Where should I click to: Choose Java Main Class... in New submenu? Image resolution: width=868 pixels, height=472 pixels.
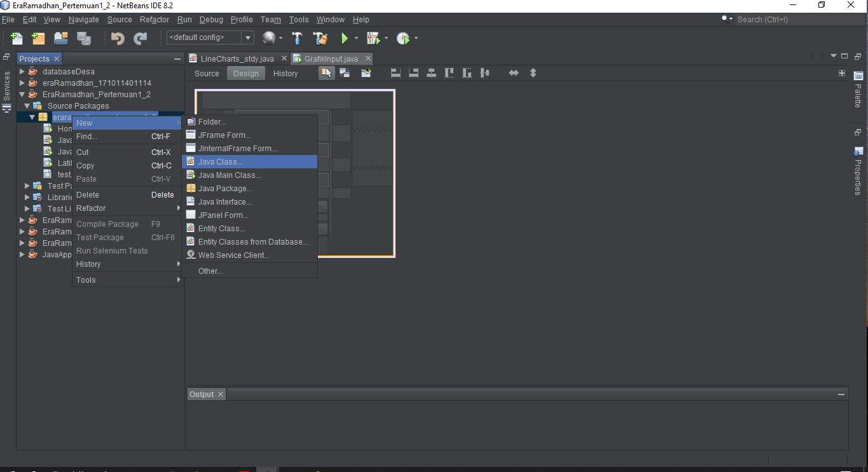(249, 175)
